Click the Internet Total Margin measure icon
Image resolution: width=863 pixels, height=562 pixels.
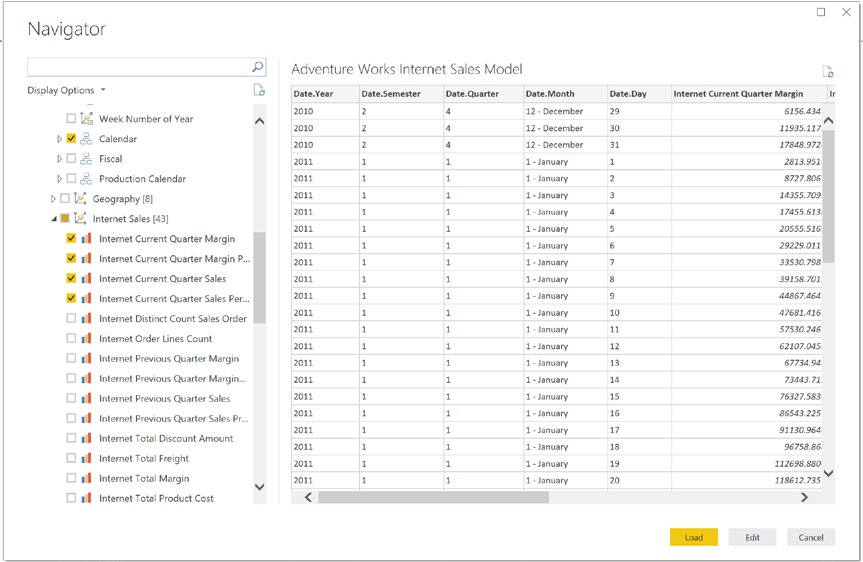click(86, 478)
